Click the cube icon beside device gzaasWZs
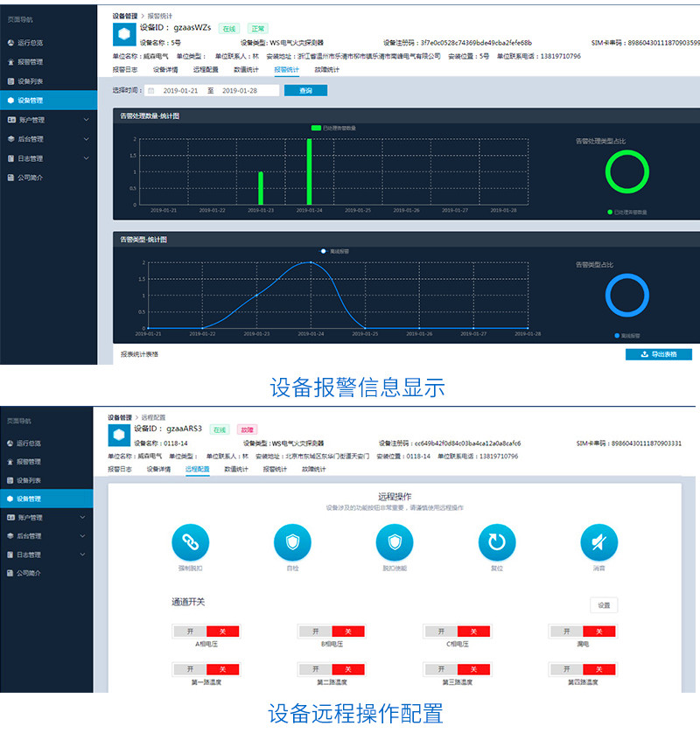 click(124, 33)
